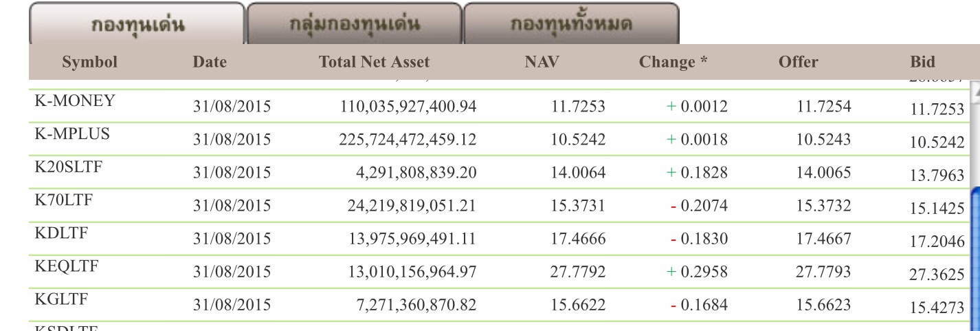Click the Offer column header
Screen dimensions: 980x331
coord(798,62)
